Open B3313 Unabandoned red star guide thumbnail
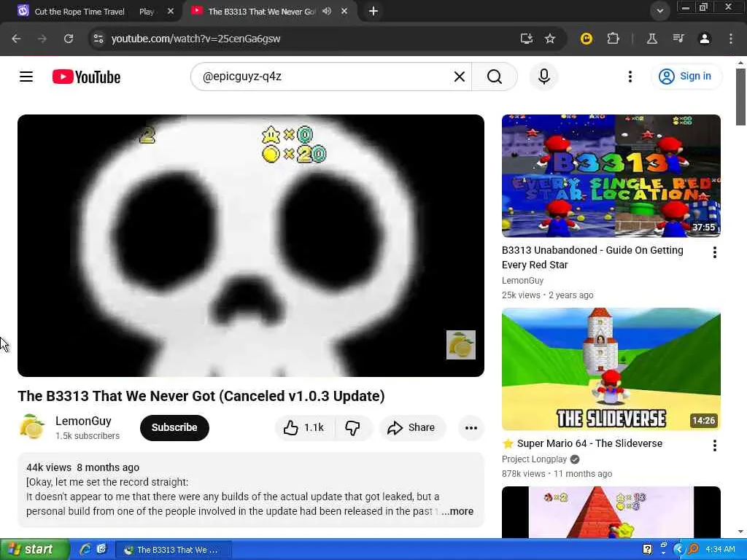747x560 pixels. point(611,176)
